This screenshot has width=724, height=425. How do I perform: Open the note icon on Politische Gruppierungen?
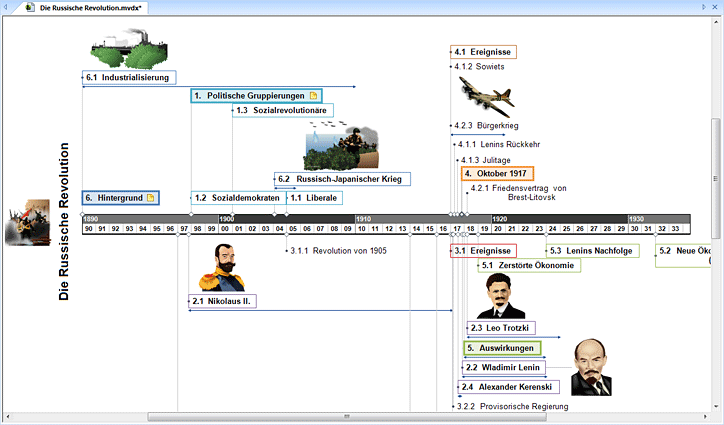pos(314,96)
